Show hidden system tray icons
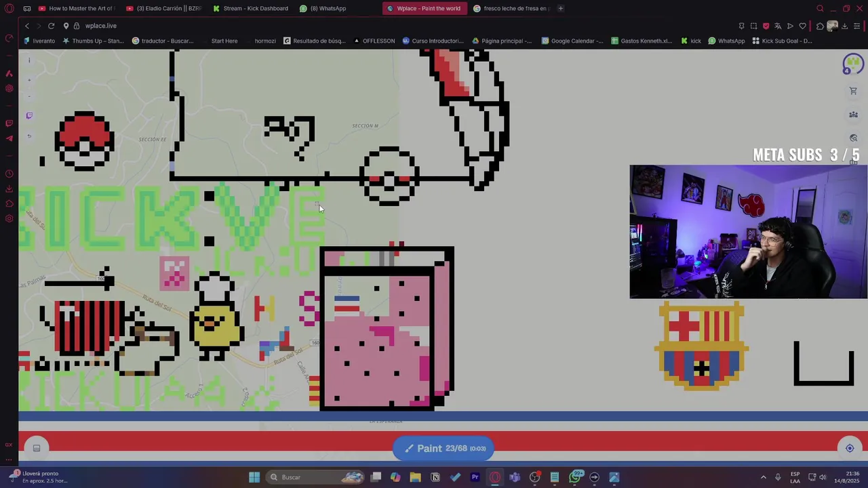 (763, 477)
